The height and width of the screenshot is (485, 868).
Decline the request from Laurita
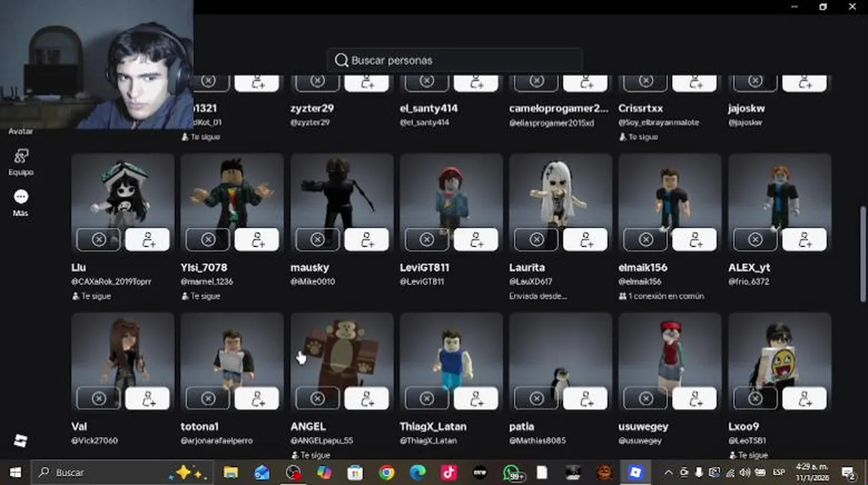pos(536,239)
